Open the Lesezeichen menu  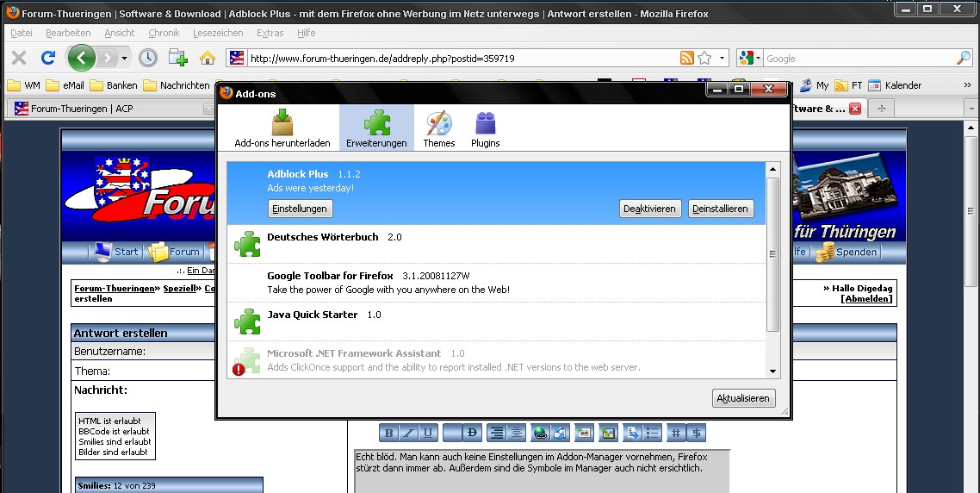coord(218,33)
